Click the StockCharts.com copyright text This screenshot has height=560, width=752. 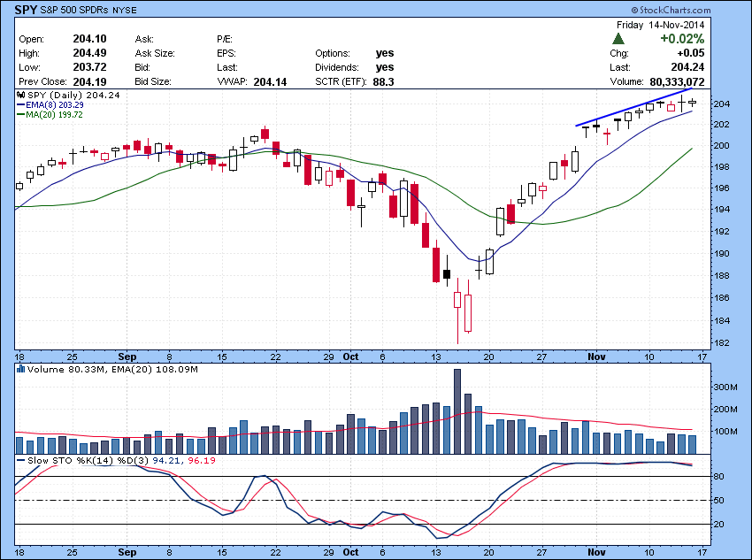tap(671, 10)
